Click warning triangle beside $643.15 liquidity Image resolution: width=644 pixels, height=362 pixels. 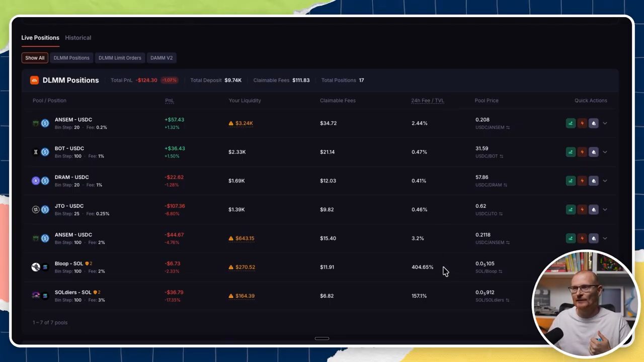coord(231,238)
